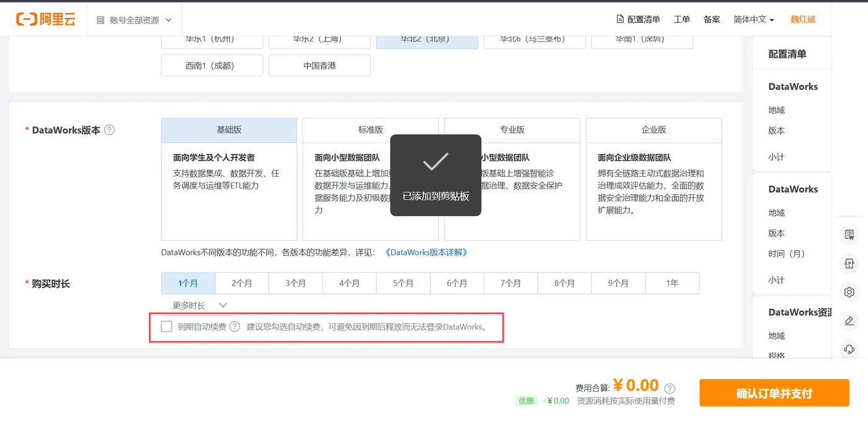Screen dimensions: 868x430
Task: Click help icon next to DataWorks版本
Action: coord(110,130)
